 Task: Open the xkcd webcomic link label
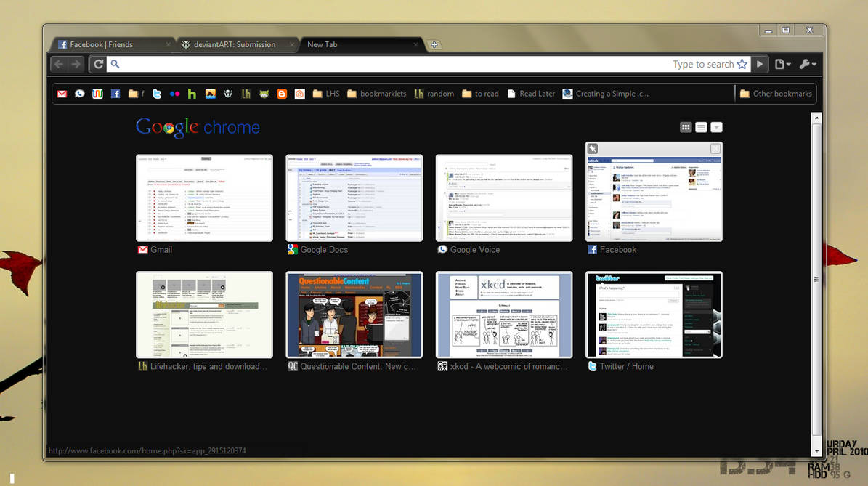(508, 366)
